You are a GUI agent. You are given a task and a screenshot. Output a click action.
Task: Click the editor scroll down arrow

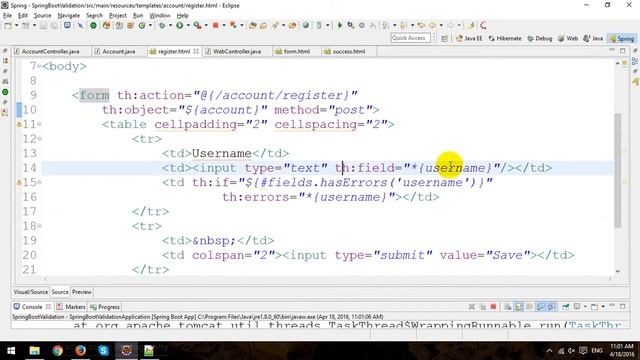[618, 271]
